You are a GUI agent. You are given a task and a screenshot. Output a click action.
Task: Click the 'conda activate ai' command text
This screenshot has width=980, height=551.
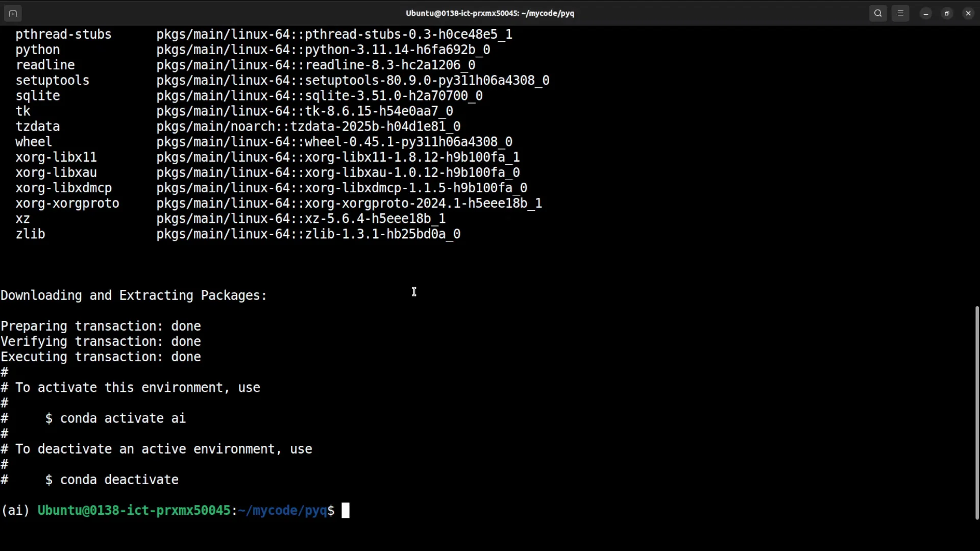point(122,418)
